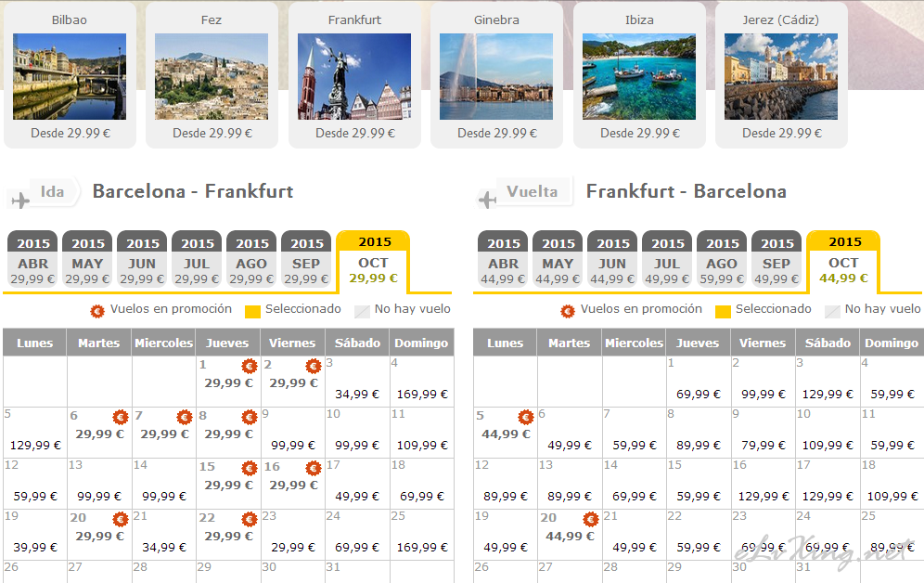Screen dimensions: 924x583
Task: Select SEP 2015 tab for return flight
Action: [776, 259]
